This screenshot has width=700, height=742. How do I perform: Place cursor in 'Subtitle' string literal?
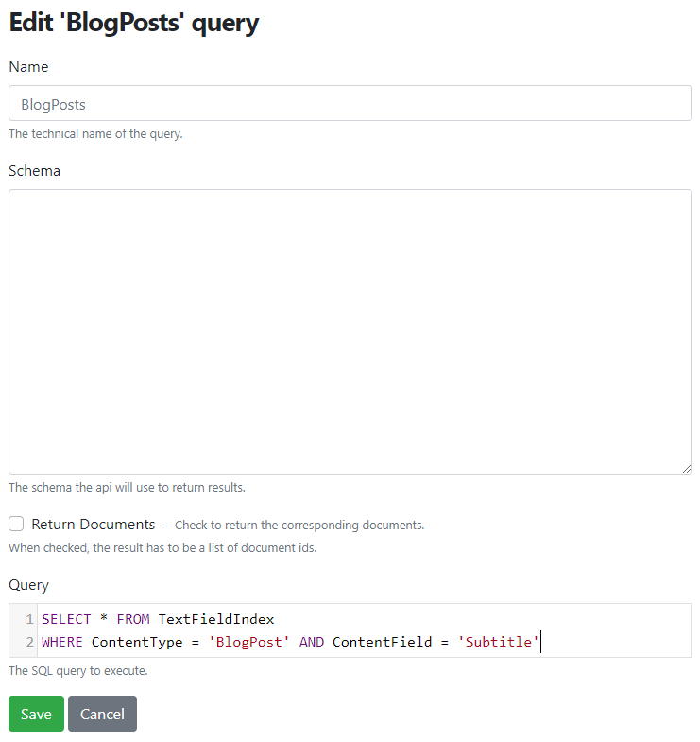(498, 642)
